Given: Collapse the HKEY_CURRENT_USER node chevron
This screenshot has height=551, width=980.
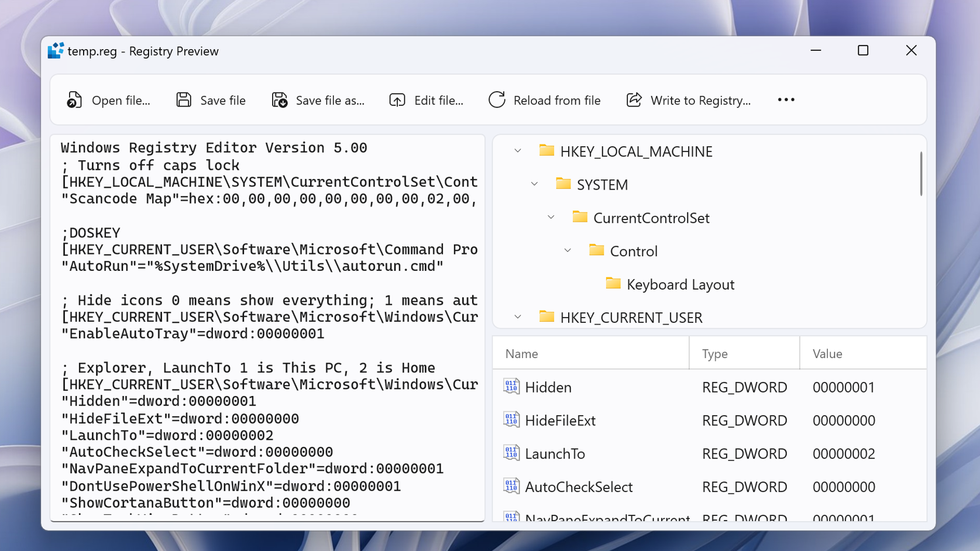Looking at the screenshot, I should click(518, 317).
